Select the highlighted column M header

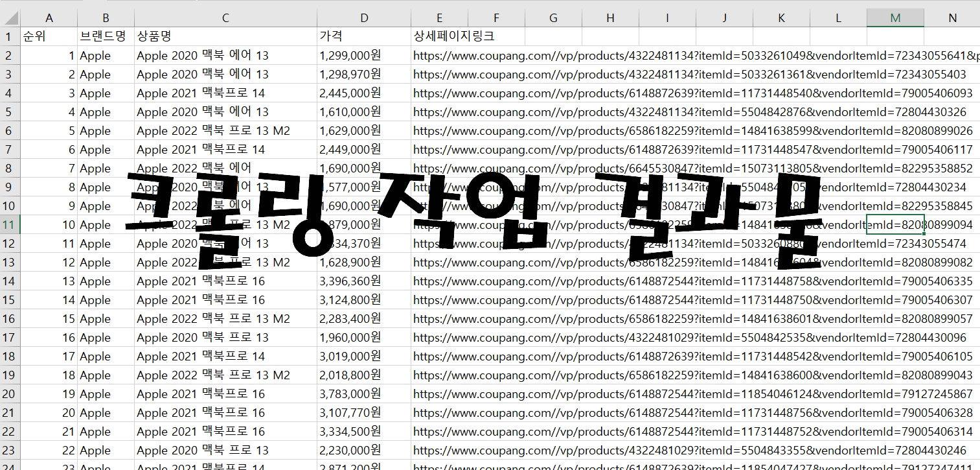(x=895, y=18)
